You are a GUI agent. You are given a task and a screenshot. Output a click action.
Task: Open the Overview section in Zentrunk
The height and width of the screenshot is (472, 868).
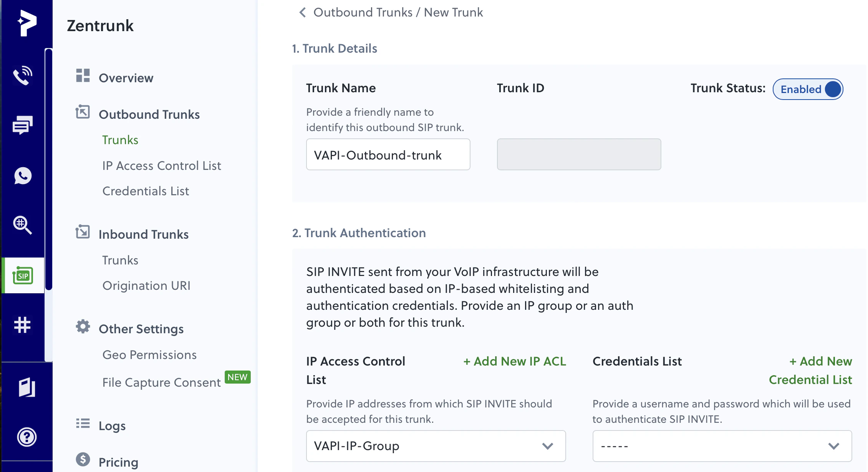pos(126,78)
